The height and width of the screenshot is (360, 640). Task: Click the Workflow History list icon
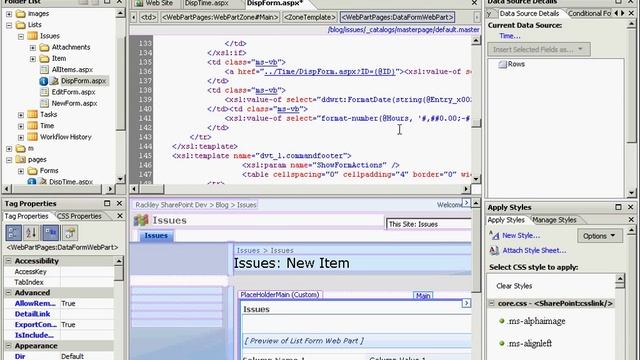point(32,137)
